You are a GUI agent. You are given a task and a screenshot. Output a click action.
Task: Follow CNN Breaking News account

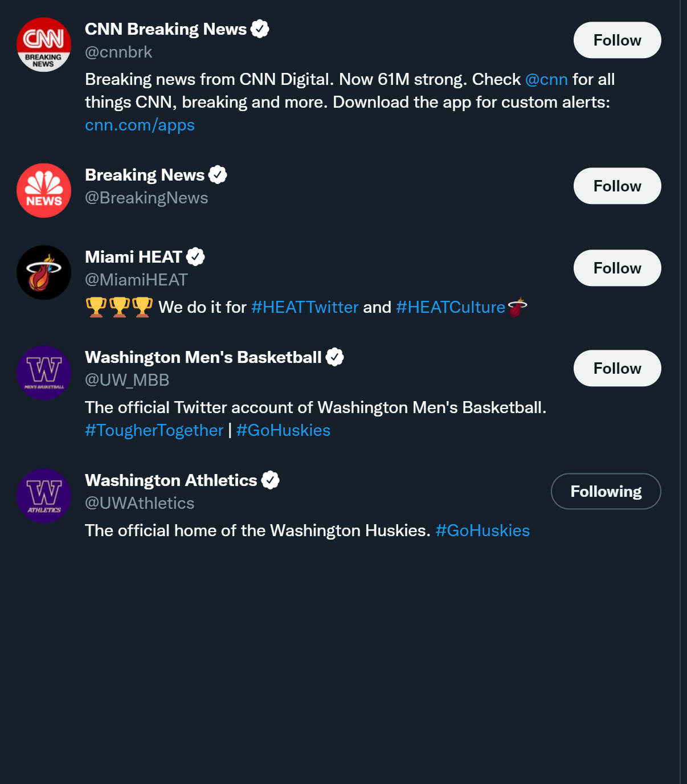pyautogui.click(x=617, y=40)
